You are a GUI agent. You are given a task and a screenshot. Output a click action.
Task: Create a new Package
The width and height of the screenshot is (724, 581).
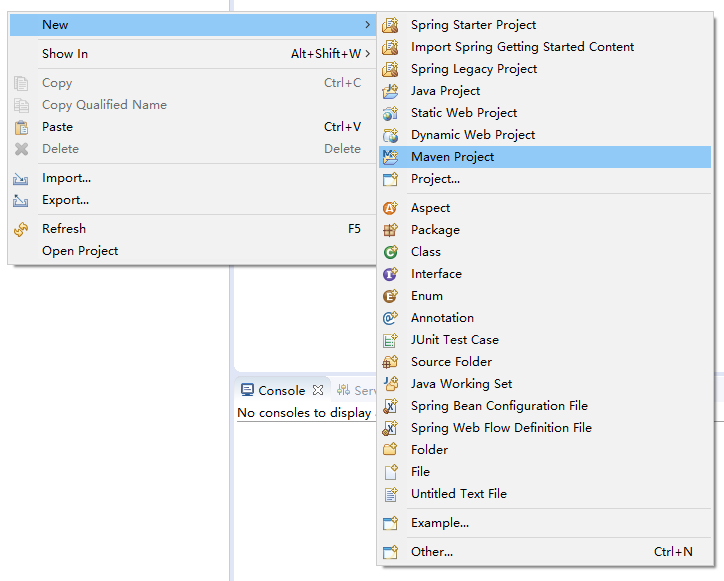point(545,230)
